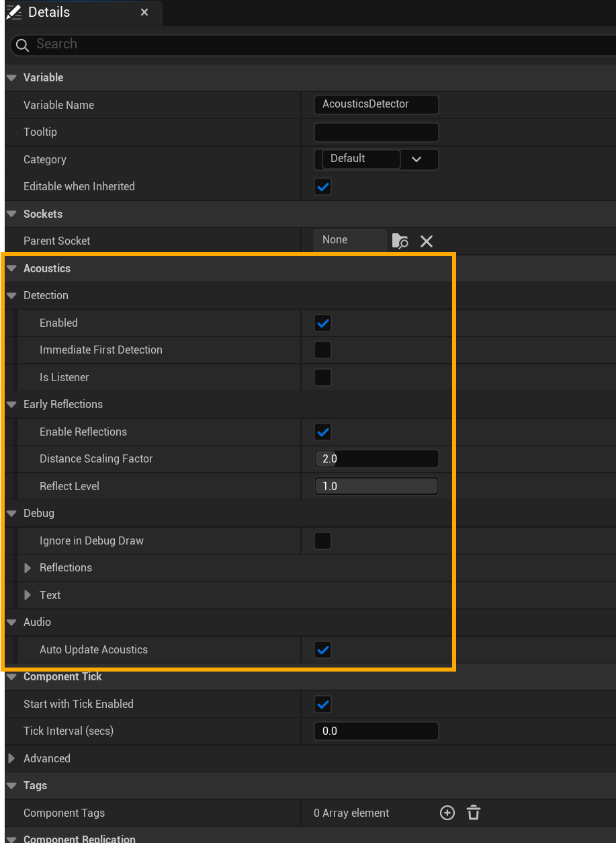616x843 pixels.
Task: Enable Immediate First Detection checkbox
Action: click(323, 350)
